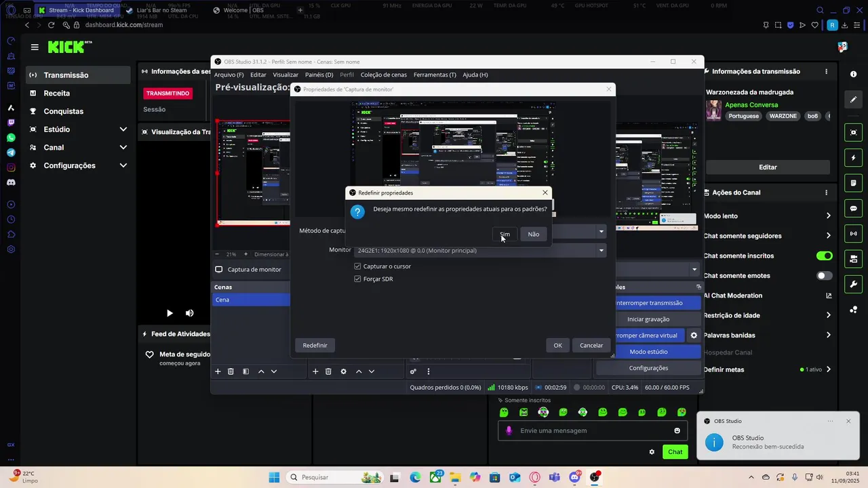The height and width of the screenshot is (488, 868).
Task: Select the Cena scene row
Action: (x=251, y=300)
